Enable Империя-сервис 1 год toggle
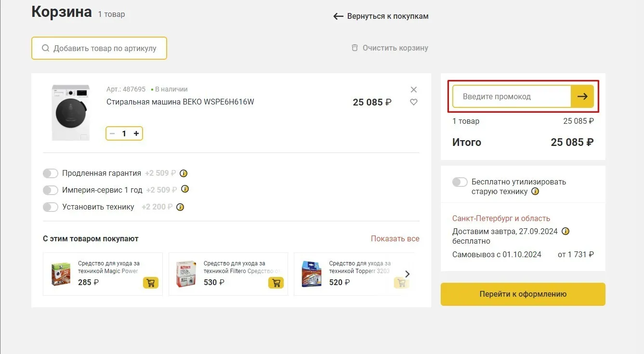This screenshot has width=644, height=354. [x=51, y=190]
